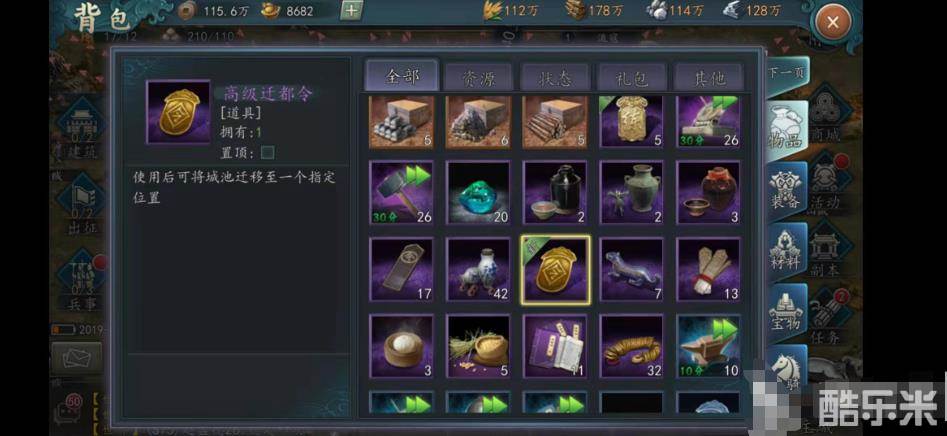Open the 礼包 tab
The width and height of the screenshot is (947, 436).
click(632, 77)
